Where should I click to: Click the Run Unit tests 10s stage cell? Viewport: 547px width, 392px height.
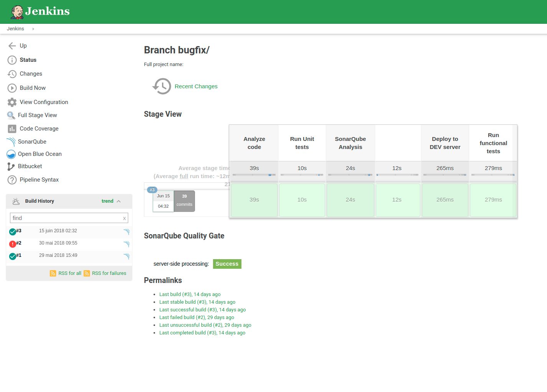[302, 200]
